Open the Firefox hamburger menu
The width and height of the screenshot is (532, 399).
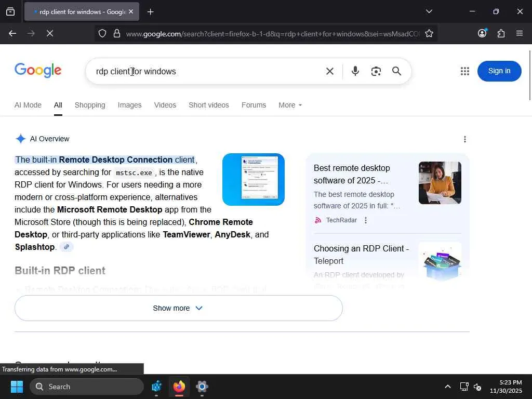(519, 33)
